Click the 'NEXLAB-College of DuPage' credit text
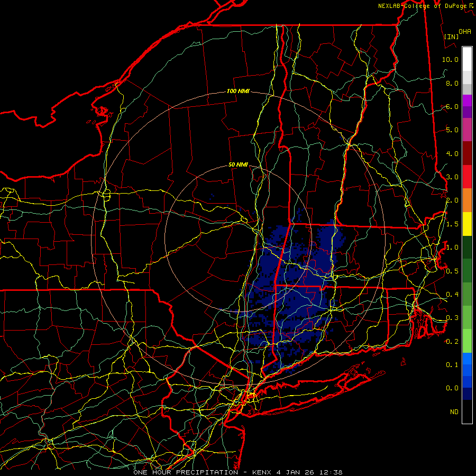This screenshot has height=476, width=476. point(423,6)
